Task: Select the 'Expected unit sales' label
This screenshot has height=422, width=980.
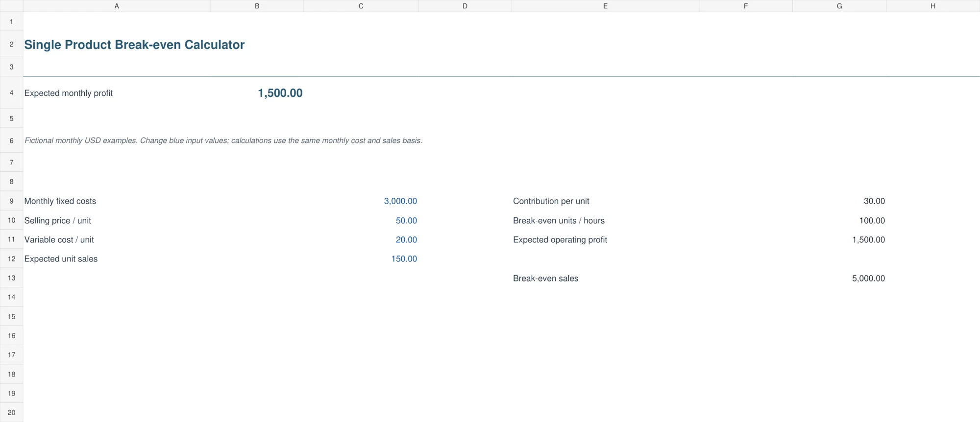Action: (x=61, y=259)
